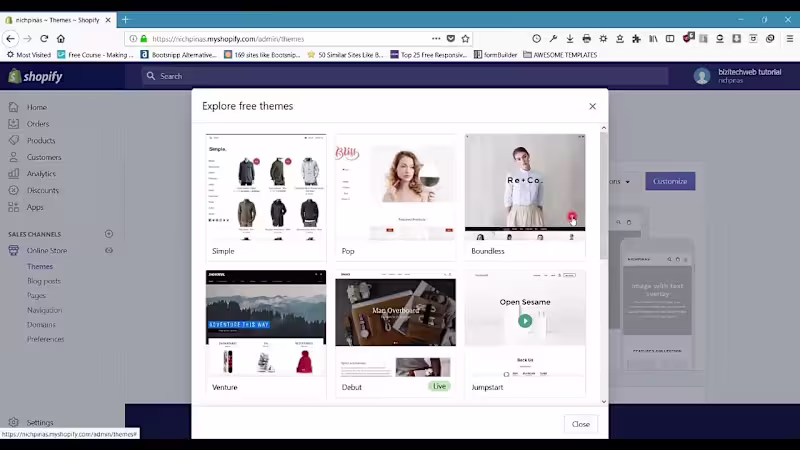The width and height of the screenshot is (800, 450).
Task: Open formBuilder bookmark
Action: pyautogui.click(x=495, y=55)
